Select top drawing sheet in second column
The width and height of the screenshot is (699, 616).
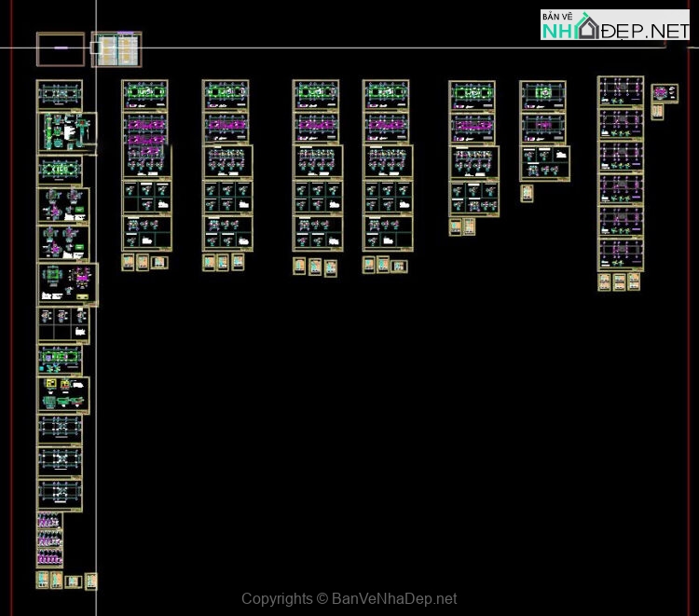[144, 95]
